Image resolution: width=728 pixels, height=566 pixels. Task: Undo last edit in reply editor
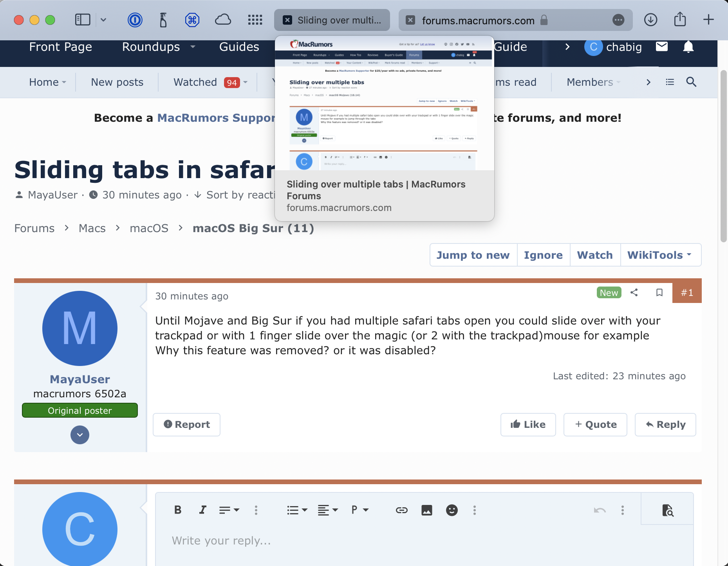point(600,510)
